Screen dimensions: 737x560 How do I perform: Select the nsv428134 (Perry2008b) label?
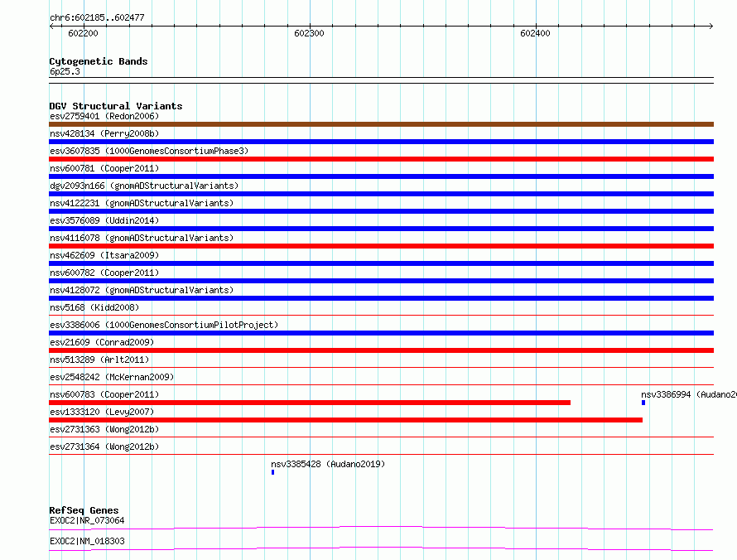pos(104,133)
